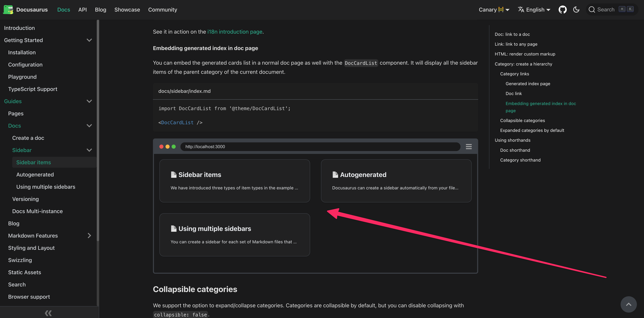The image size is (644, 318).
Task: Open the Using multiple sidebars card
Action: (235, 235)
